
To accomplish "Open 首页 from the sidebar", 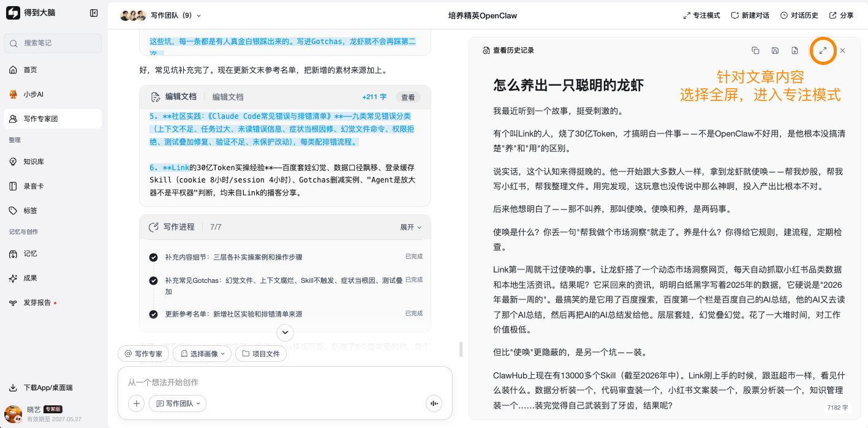I will [x=53, y=70].
